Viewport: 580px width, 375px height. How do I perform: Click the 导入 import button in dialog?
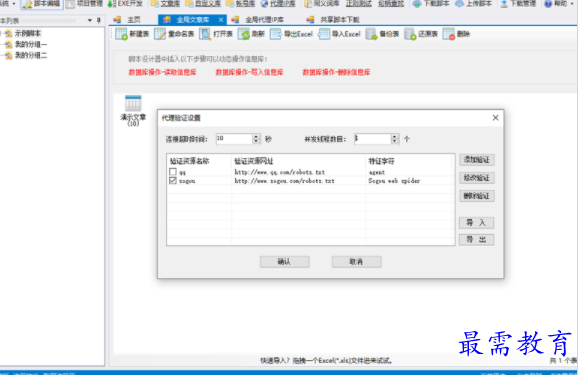point(476,223)
